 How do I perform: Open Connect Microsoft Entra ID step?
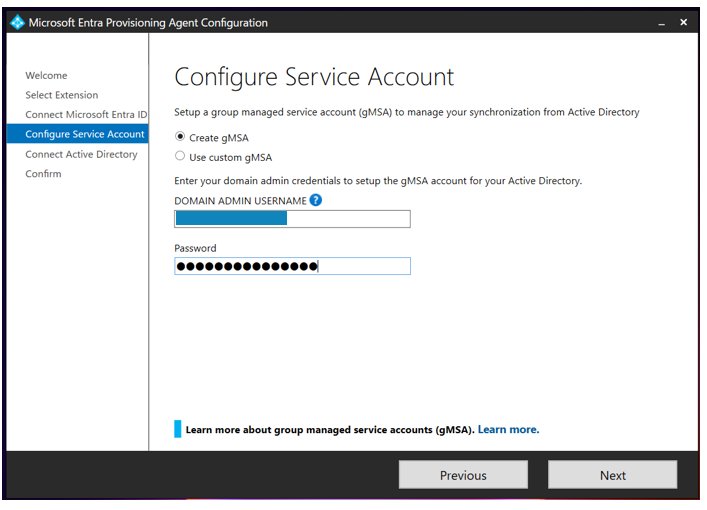point(86,115)
